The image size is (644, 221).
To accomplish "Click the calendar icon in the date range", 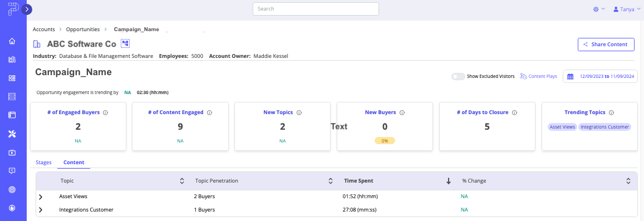I will (x=570, y=76).
